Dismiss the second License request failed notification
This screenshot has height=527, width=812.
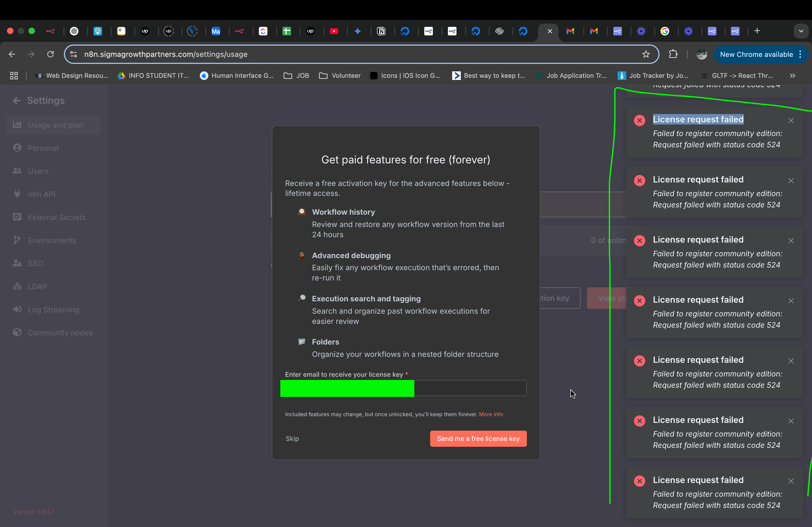791,181
